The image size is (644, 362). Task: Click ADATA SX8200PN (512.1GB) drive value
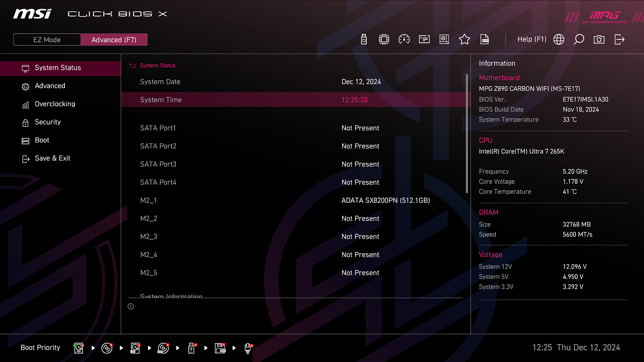[386, 200]
